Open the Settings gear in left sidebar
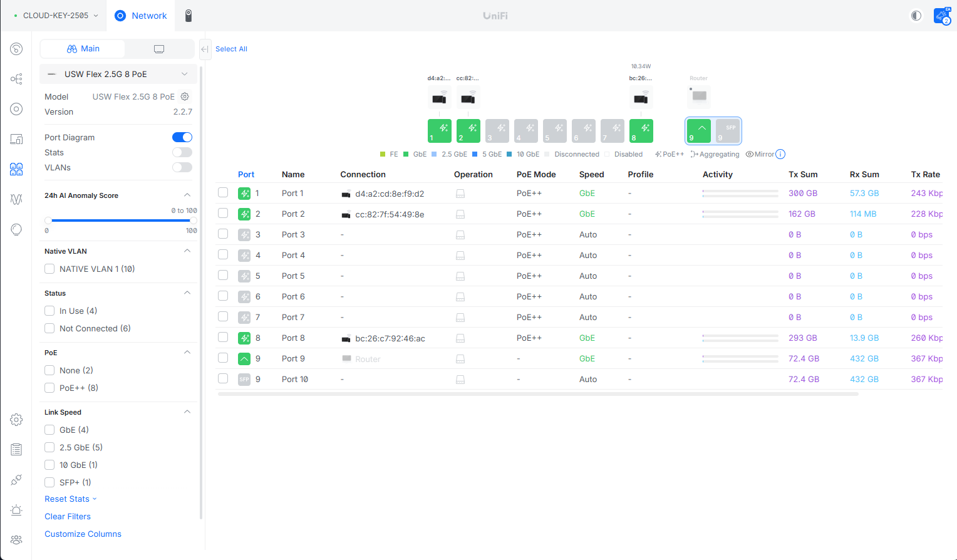 [x=16, y=420]
